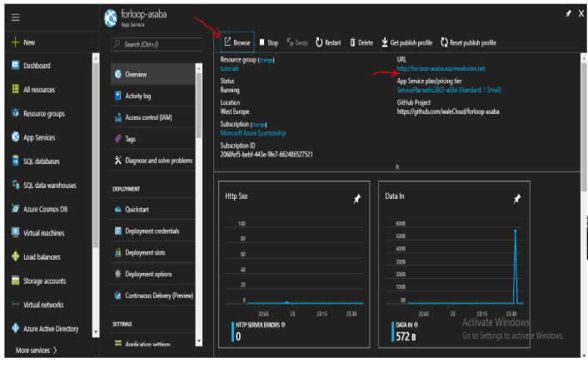Stop the app service
Viewport: 588px width, 387px height.
[x=269, y=42]
